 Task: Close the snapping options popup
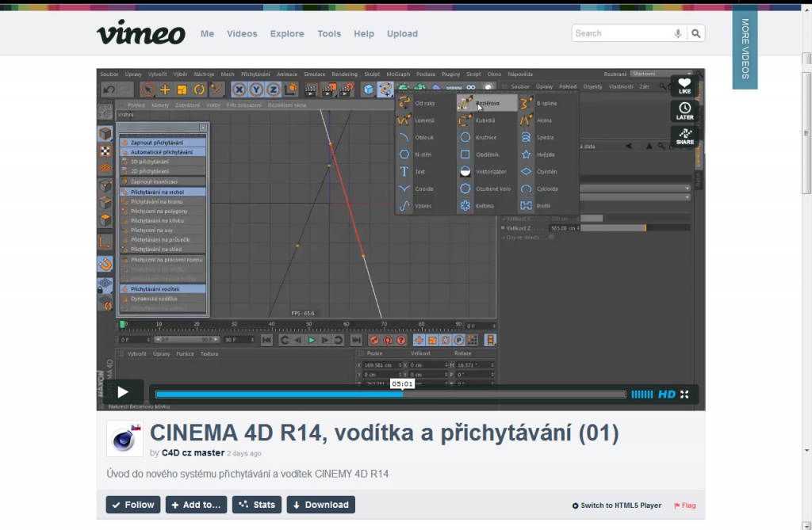click(203, 128)
